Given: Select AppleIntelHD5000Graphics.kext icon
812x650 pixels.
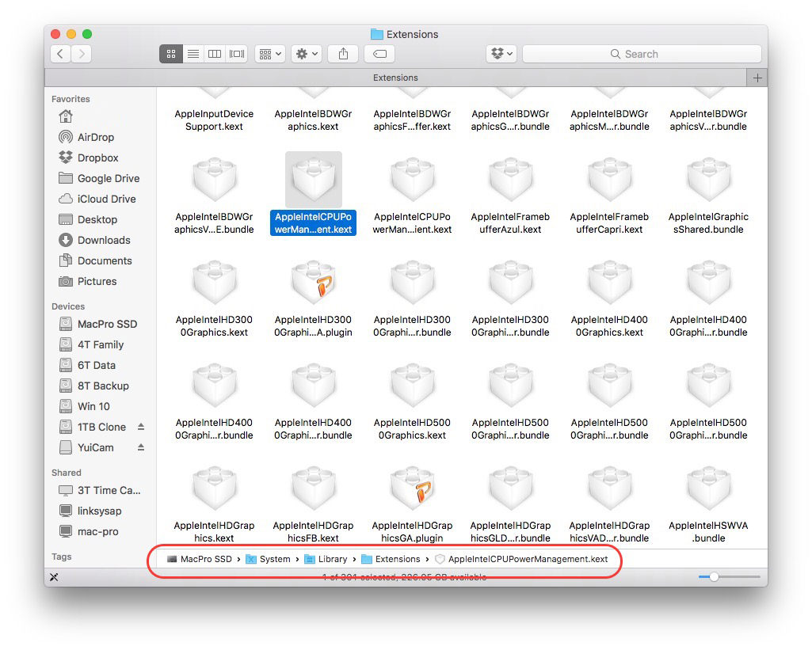Looking at the screenshot, I should [412, 385].
